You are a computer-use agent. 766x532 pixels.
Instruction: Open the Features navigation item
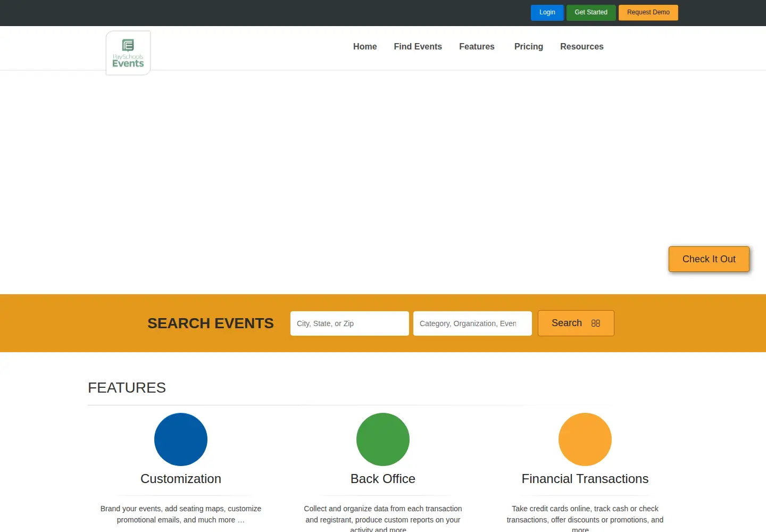477,47
